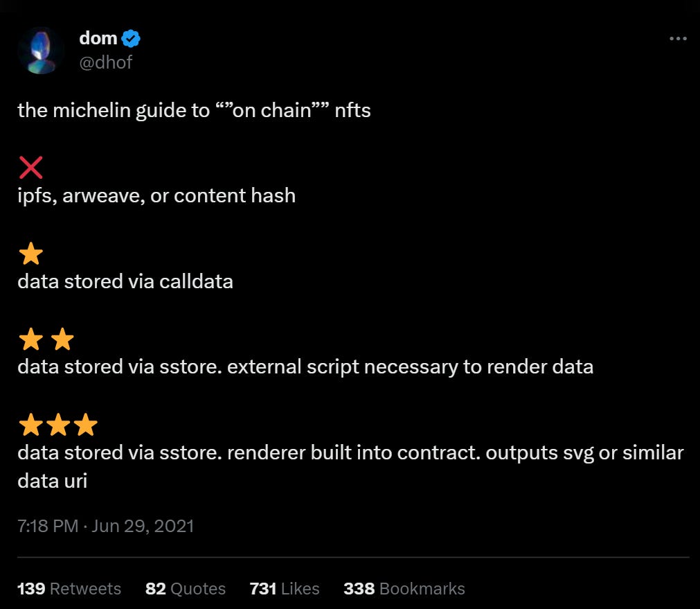This screenshot has height=609, width=700.
Task: Open the three-dot more options menu
Action: tap(678, 39)
